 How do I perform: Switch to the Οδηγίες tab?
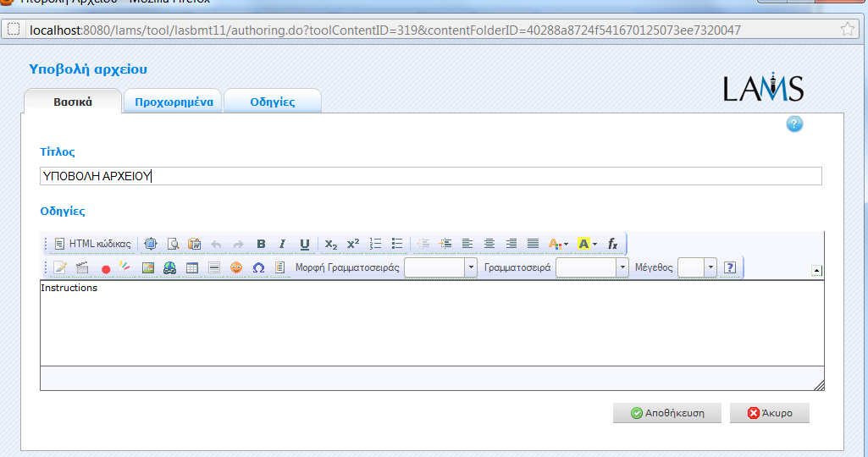click(x=273, y=102)
